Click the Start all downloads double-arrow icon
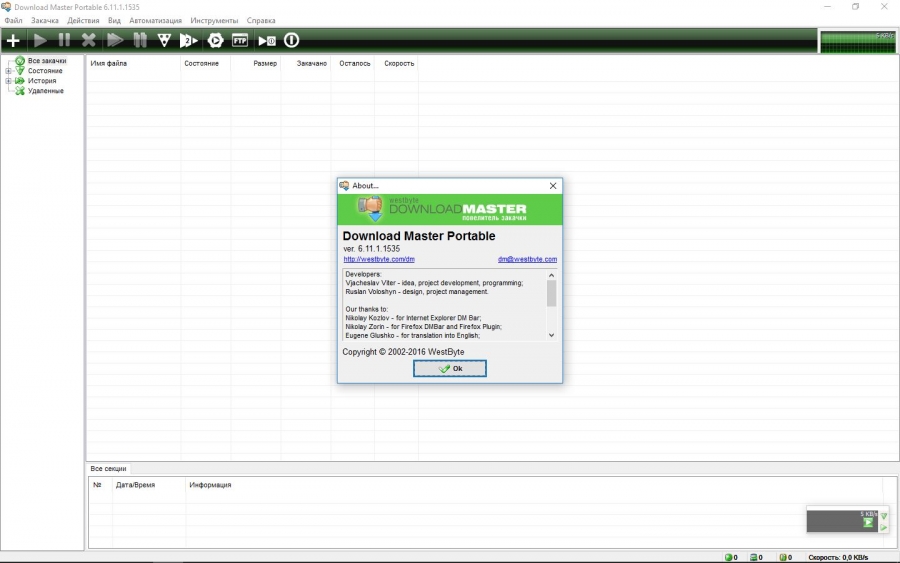 [x=115, y=41]
